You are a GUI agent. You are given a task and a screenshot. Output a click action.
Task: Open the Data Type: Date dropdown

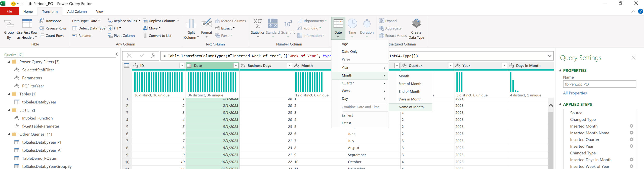pyautogui.click(x=86, y=21)
